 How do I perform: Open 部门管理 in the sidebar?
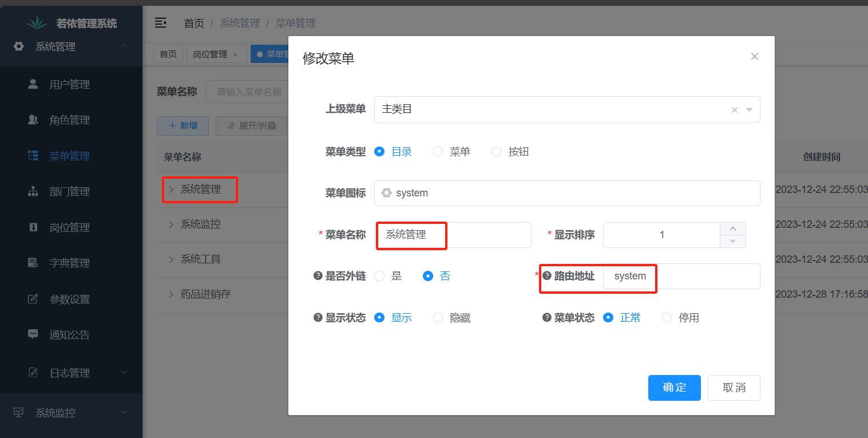70,191
